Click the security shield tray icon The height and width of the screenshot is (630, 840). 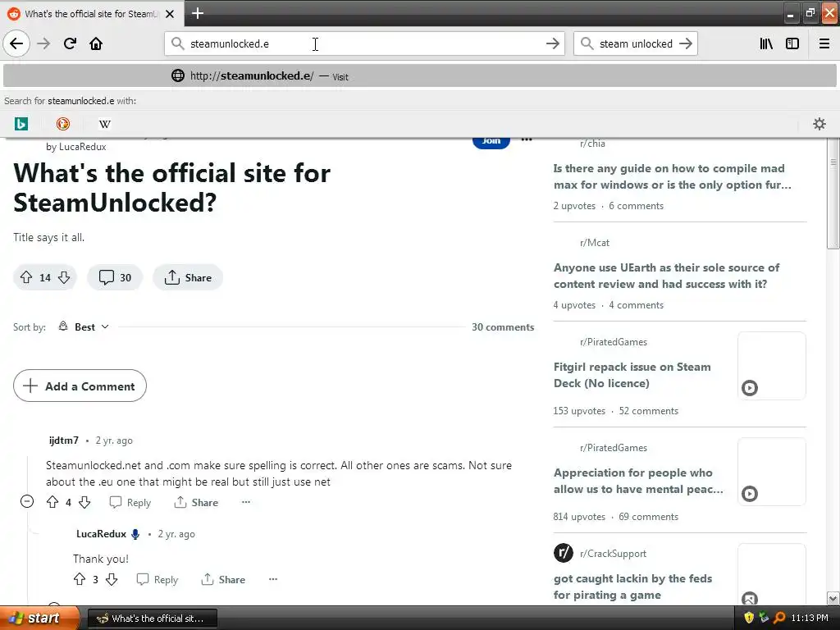(749, 618)
